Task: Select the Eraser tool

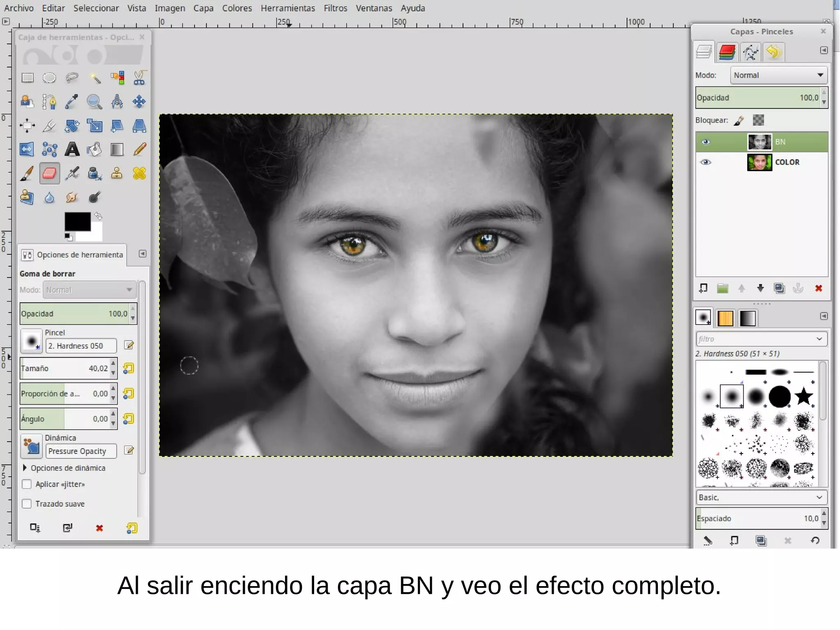Action: click(50, 173)
